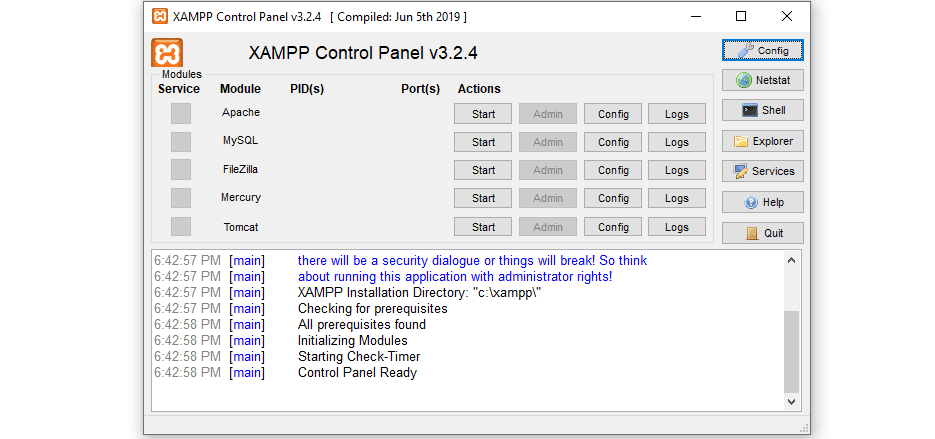Open the Windows Services button
This screenshot has width=935, height=439.
click(762, 172)
